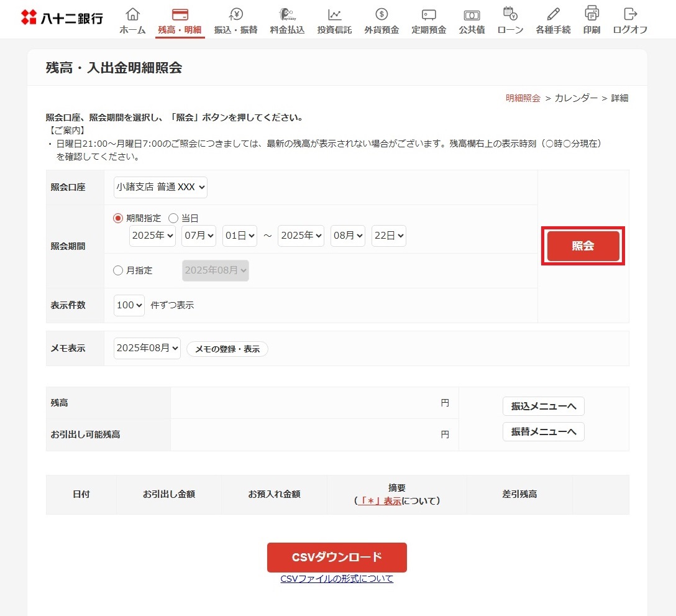The height and width of the screenshot is (616, 676).
Task: Click the 明細照会 breadcrumb link
Action: 523,98
